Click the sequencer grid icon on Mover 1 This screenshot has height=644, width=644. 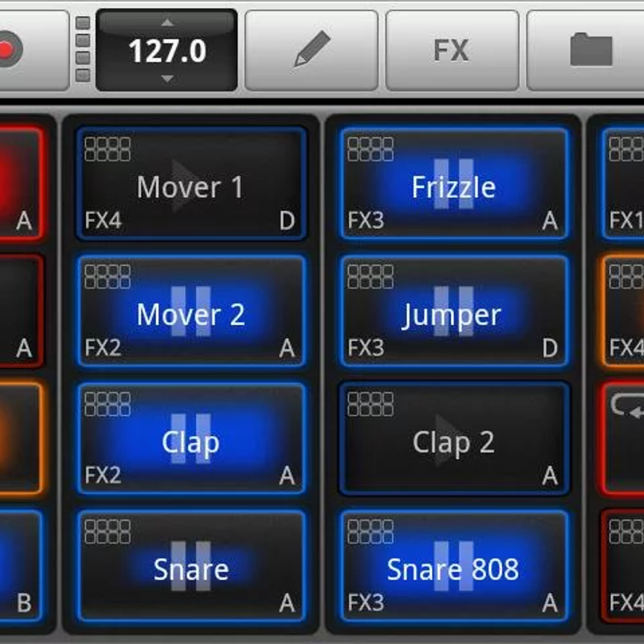tap(107, 149)
